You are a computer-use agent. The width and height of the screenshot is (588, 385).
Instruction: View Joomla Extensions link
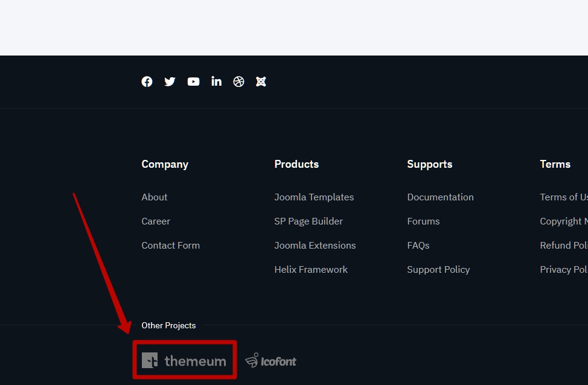[x=315, y=246]
